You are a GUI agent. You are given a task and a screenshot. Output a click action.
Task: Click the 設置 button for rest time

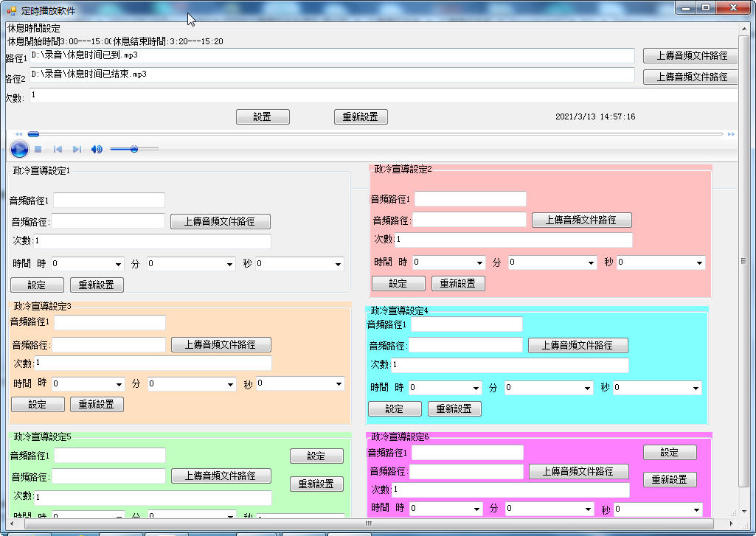(x=263, y=116)
